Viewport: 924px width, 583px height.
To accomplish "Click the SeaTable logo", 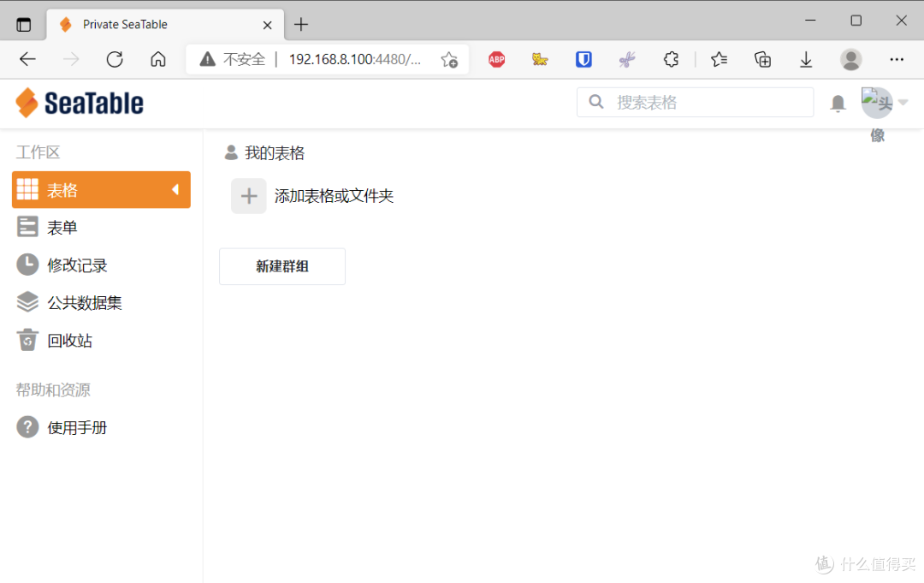I will click(x=79, y=102).
